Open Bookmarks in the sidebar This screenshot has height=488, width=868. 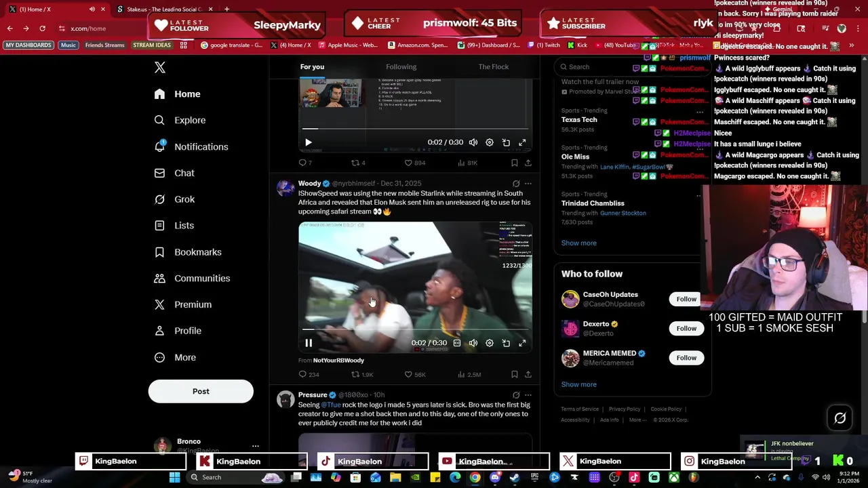(x=188, y=251)
